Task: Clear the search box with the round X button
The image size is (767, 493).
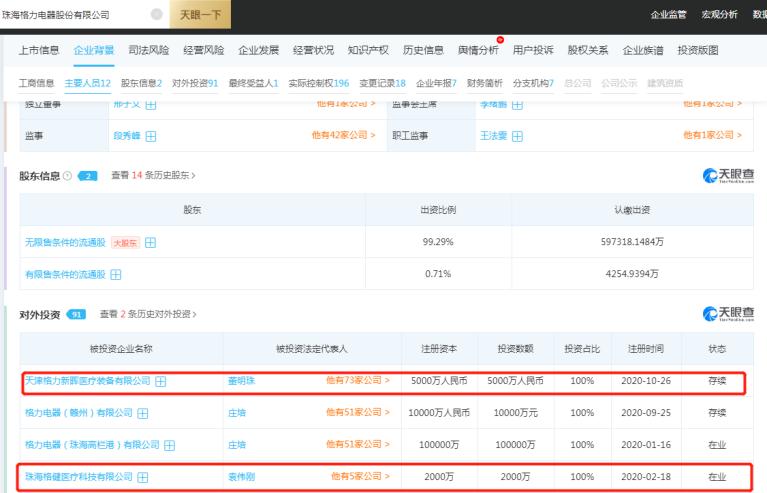Action: click(157, 14)
